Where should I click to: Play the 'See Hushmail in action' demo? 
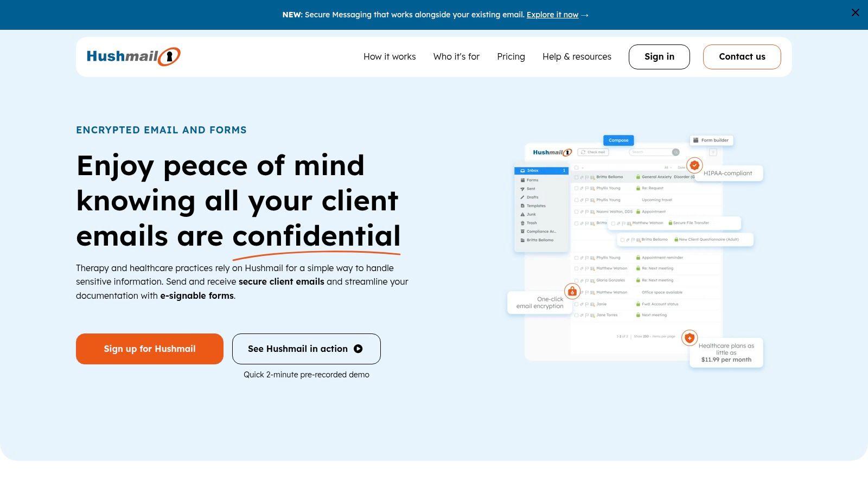click(307, 349)
